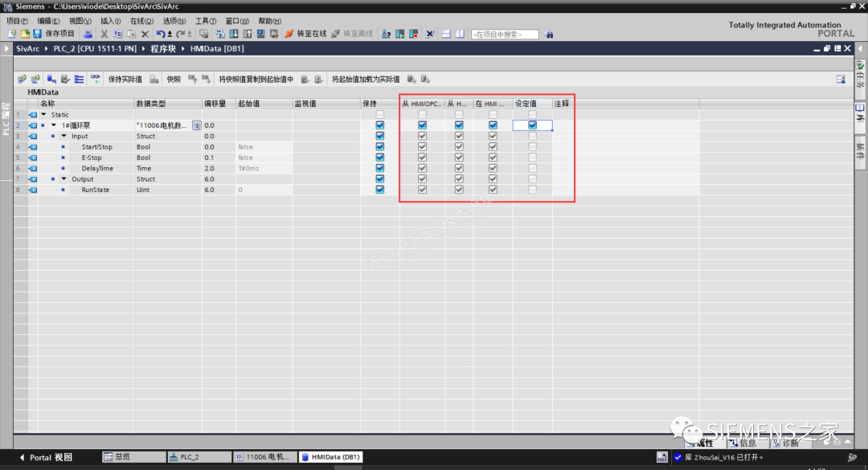Toggle 保持 checkbox for 1#循环泵 row
This screenshot has width=868, height=470.
[379, 125]
